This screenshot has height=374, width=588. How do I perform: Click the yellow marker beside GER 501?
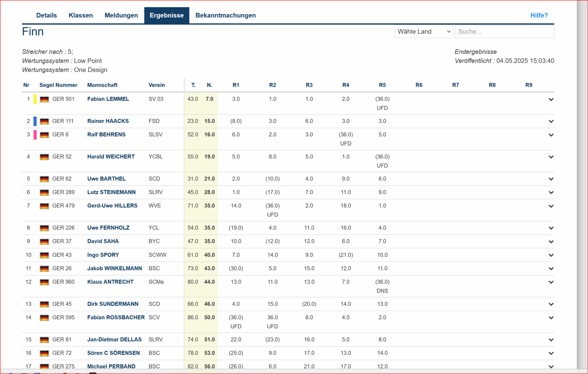[35, 99]
